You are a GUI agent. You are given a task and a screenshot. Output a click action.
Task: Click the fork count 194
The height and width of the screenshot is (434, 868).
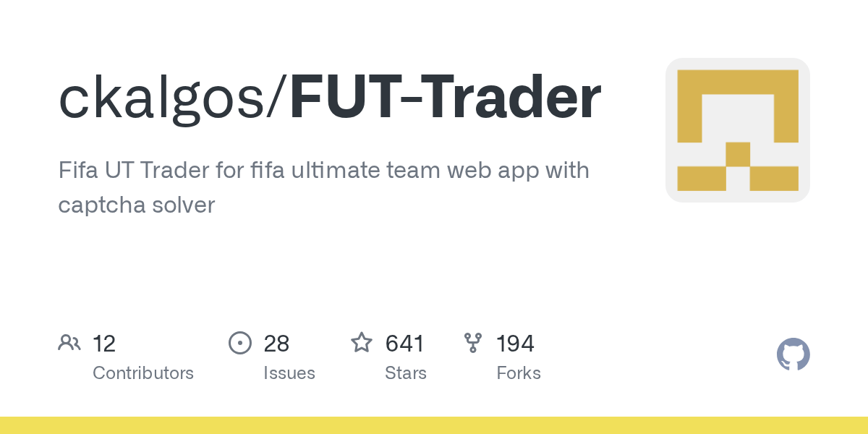tap(515, 344)
